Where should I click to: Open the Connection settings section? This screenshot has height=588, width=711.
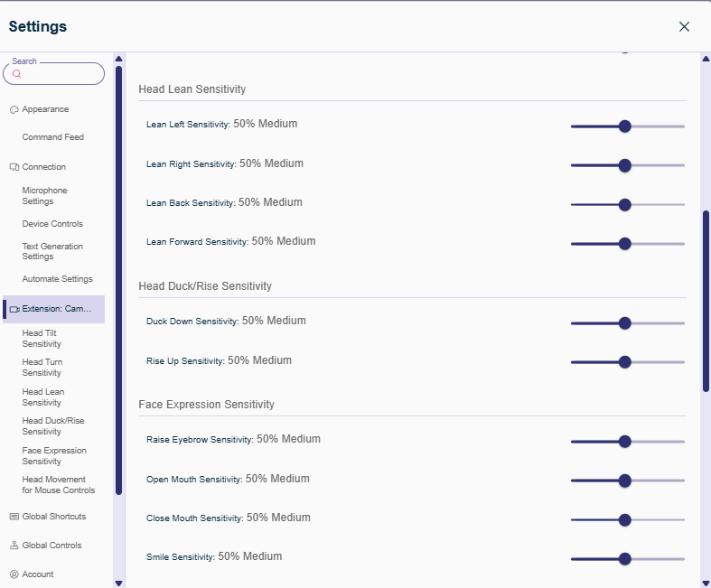click(44, 167)
